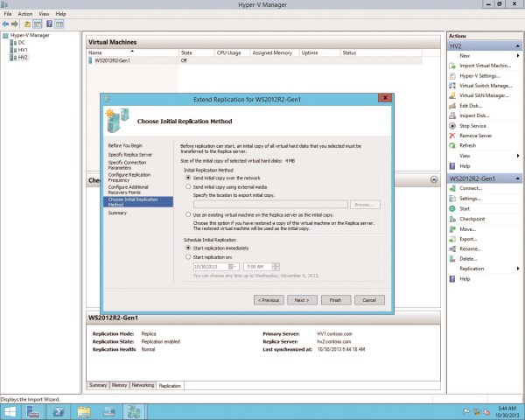Click the Cancel button in the wizard
Viewport: 525px width, 420px height.
tap(369, 300)
